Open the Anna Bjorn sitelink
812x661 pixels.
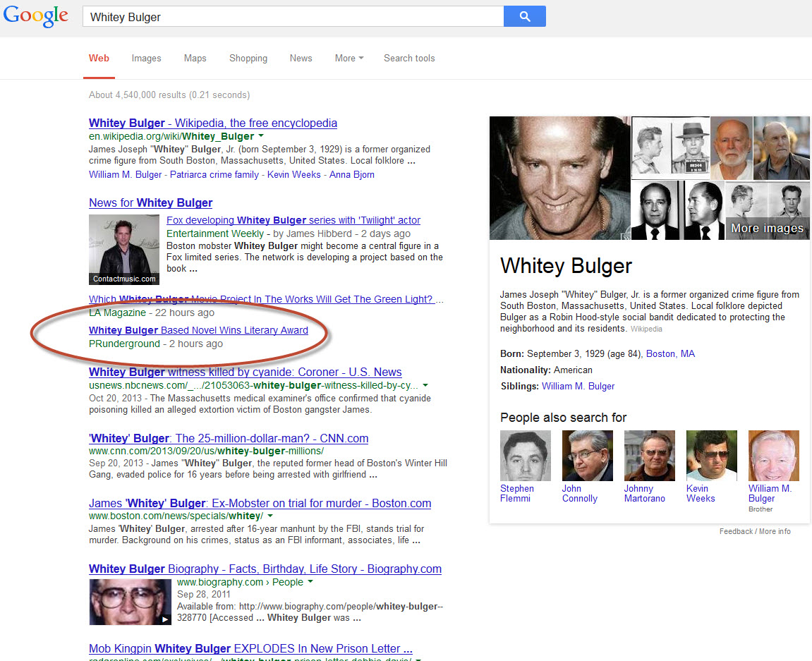coord(351,174)
